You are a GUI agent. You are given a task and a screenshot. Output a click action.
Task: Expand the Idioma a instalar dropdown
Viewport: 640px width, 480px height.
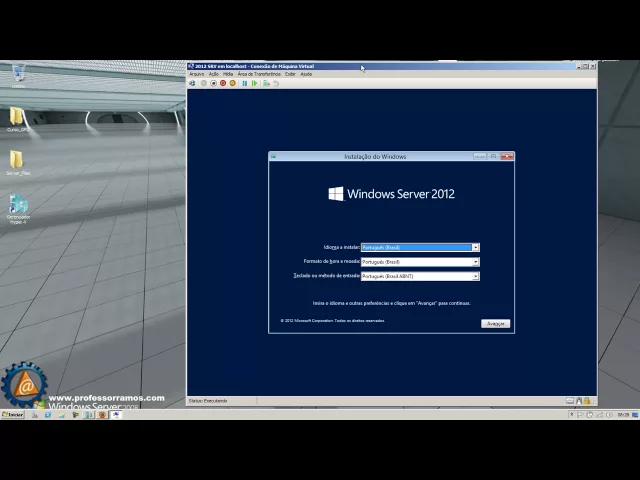[476, 247]
